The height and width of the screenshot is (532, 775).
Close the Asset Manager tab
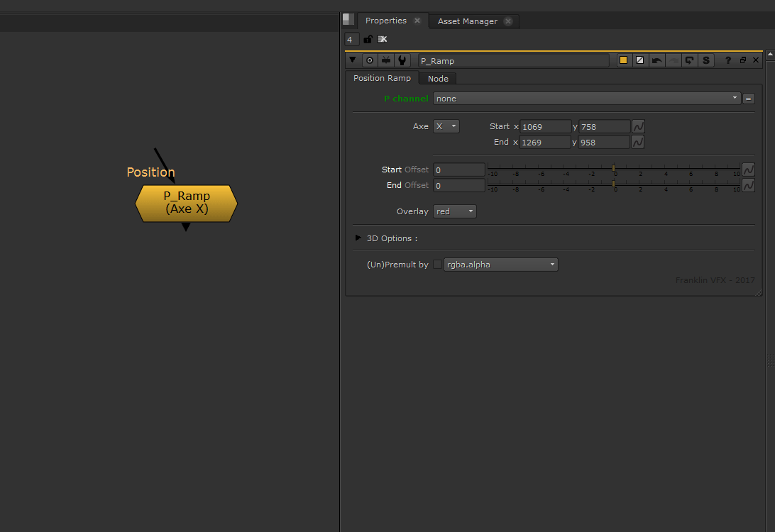(x=507, y=21)
